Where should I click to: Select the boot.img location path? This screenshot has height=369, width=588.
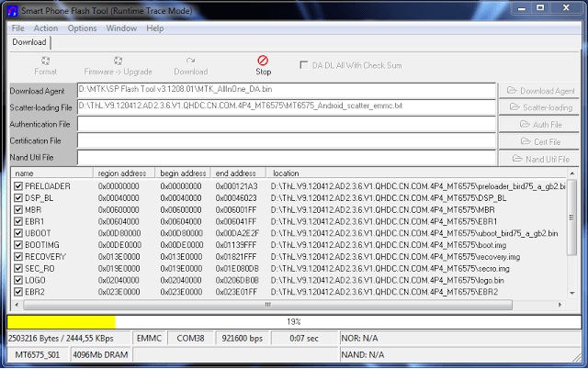[x=388, y=245]
